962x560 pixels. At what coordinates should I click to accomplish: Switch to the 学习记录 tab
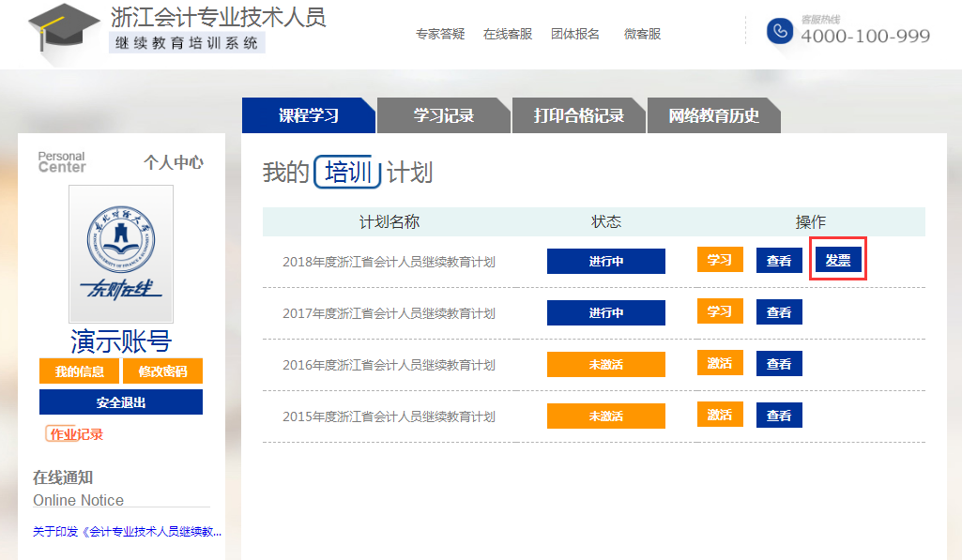click(443, 116)
